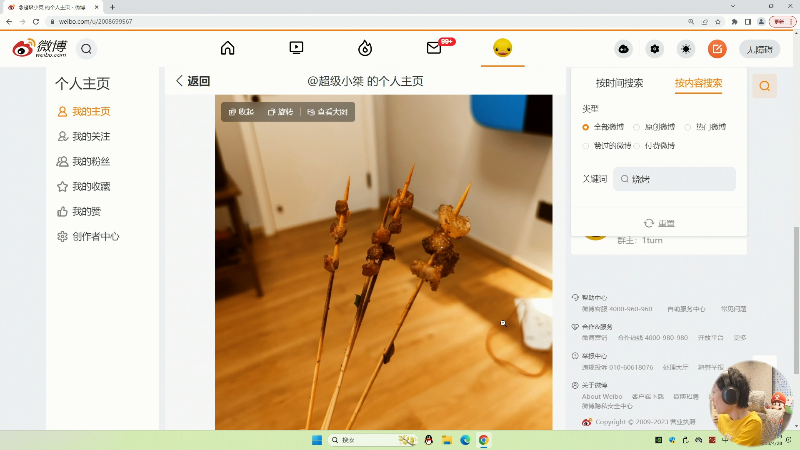The height and width of the screenshot is (450, 800).
Task: Click Windows taskbar search box
Action: (371, 440)
